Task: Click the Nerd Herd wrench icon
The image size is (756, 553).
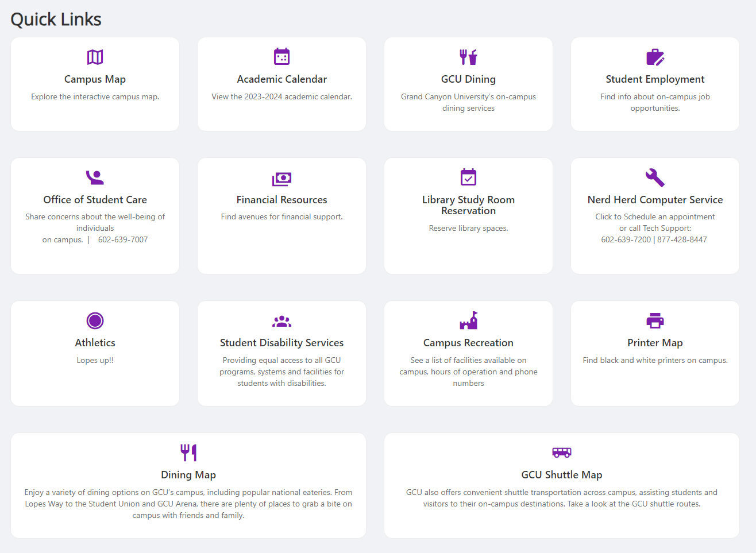Action: coord(655,177)
